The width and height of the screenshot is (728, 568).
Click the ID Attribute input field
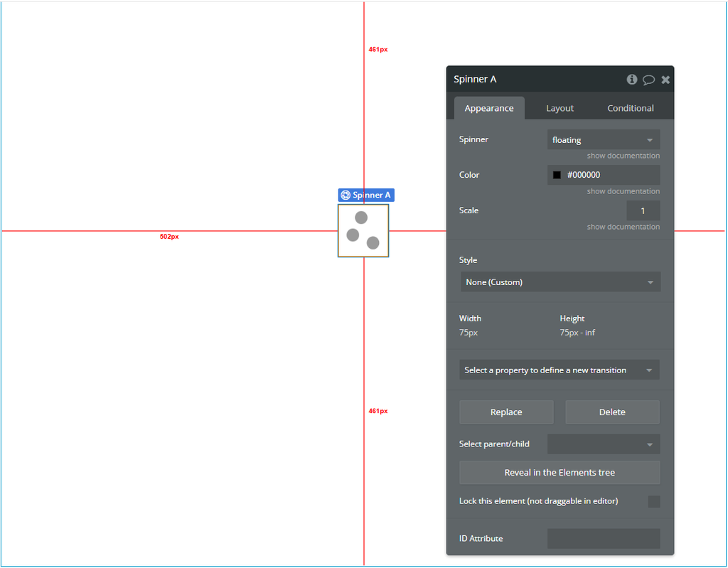603,539
